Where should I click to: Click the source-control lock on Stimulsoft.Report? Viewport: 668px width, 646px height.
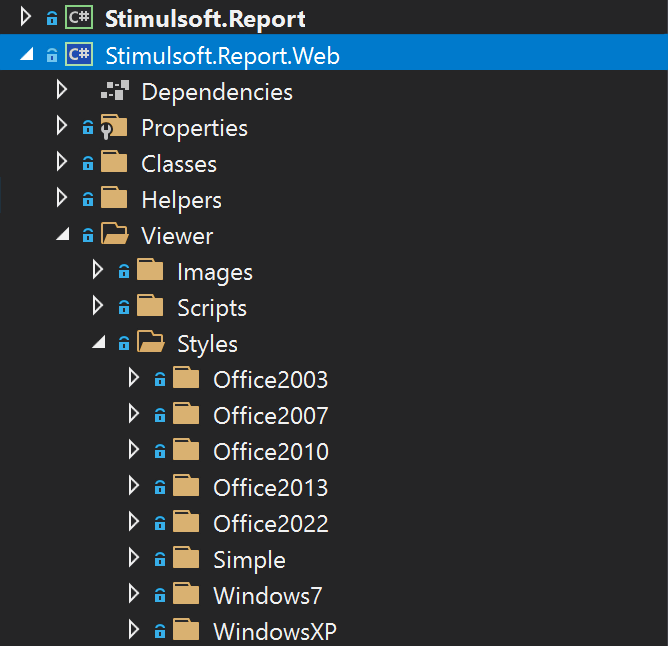tap(52, 18)
